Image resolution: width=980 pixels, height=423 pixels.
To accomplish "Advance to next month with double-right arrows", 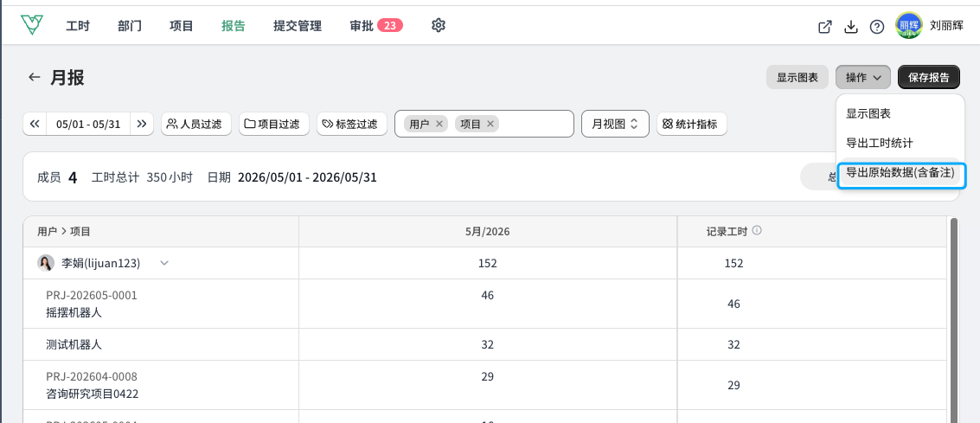I will click(x=142, y=124).
